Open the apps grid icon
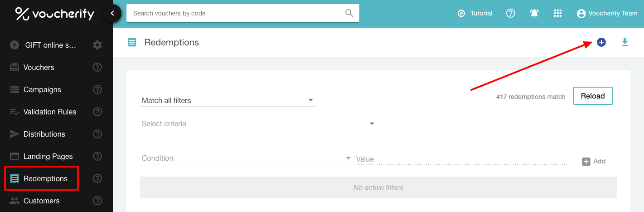The image size is (644, 212). pos(558,13)
